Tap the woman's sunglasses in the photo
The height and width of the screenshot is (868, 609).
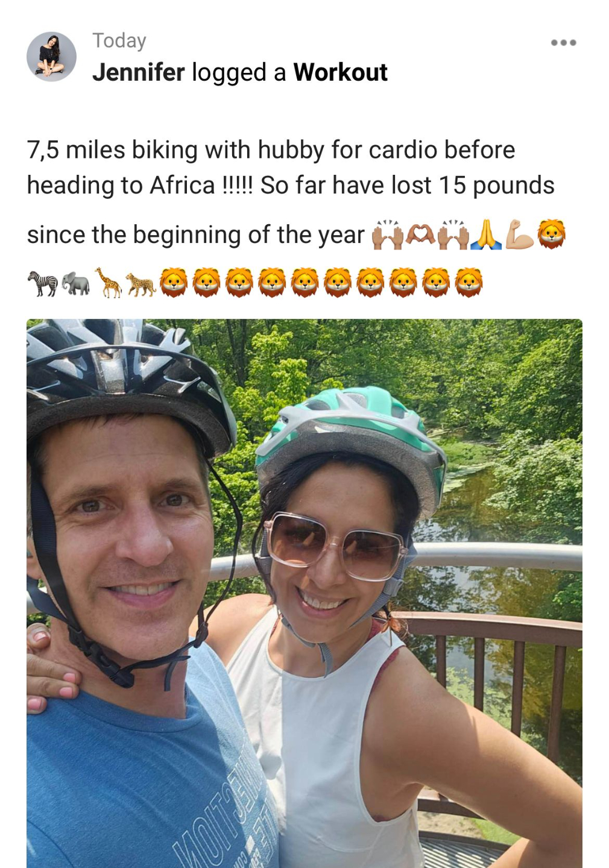[335, 545]
